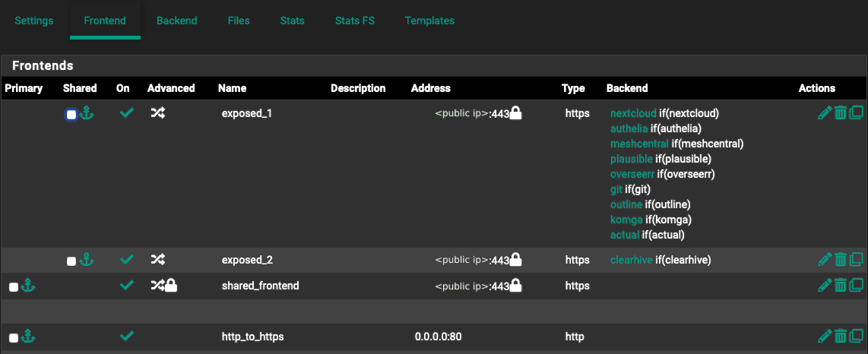
Task: Edit the http_to_https frontend with pencil icon
Action: pos(824,336)
